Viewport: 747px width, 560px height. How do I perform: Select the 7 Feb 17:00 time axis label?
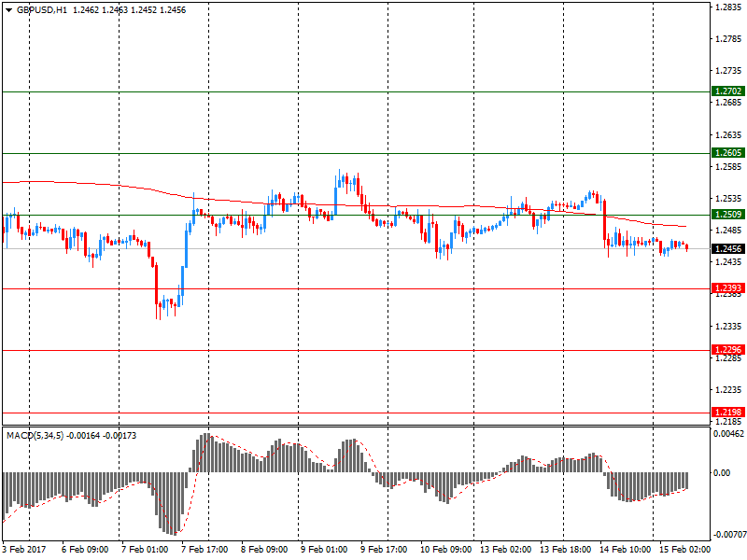coord(204,550)
